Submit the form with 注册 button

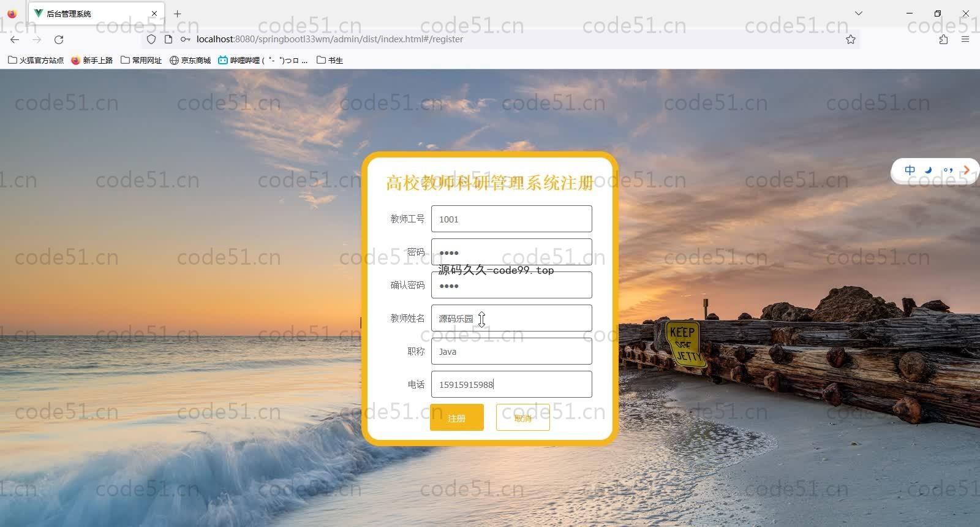[457, 417]
